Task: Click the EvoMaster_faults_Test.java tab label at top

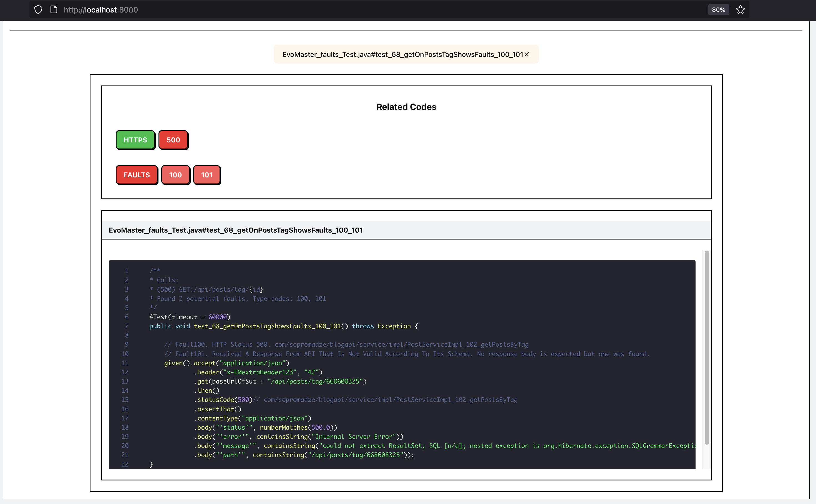Action: (x=402, y=54)
